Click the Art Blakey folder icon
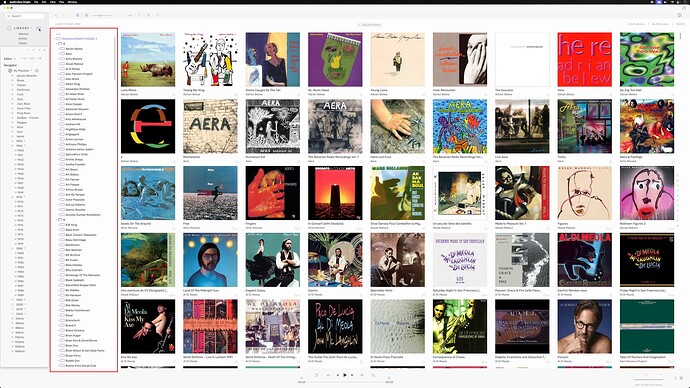The image size is (690, 388). (62, 175)
